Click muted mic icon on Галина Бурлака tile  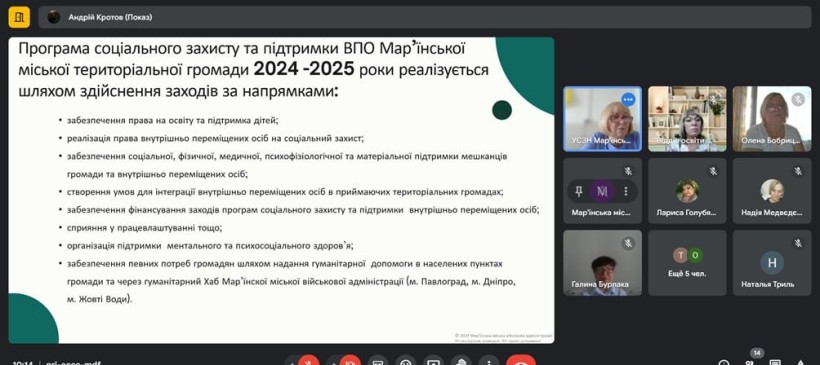tap(628, 243)
